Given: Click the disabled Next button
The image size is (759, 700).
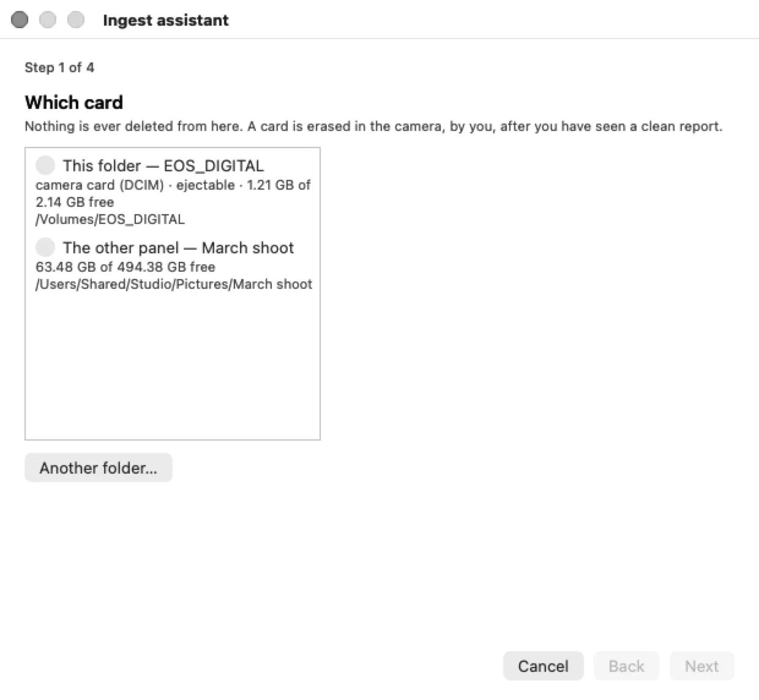Looking at the screenshot, I should click(701, 666).
